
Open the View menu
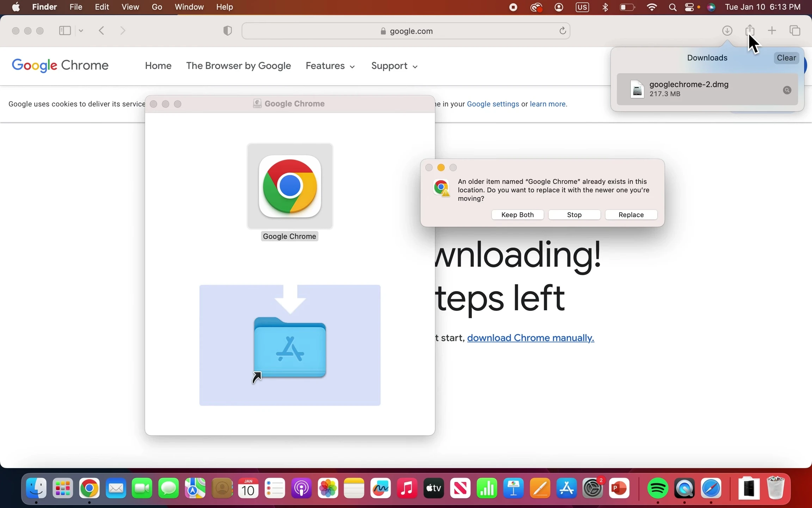pos(130,7)
